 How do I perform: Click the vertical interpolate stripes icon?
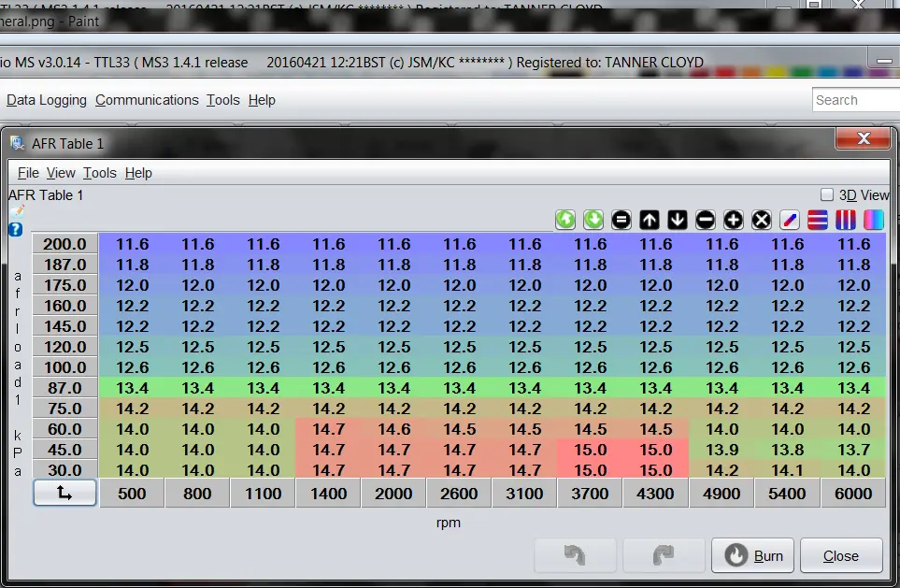coord(846,220)
